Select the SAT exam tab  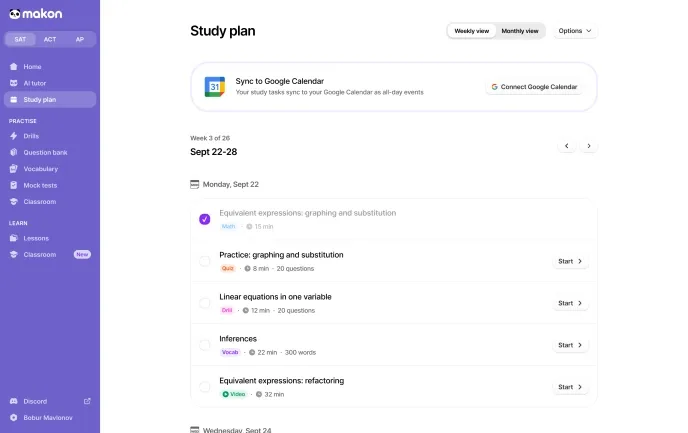tap(20, 39)
